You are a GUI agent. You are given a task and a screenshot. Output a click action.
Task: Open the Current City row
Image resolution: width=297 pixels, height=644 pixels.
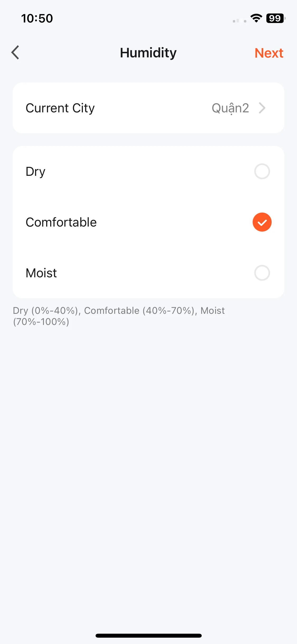point(148,108)
